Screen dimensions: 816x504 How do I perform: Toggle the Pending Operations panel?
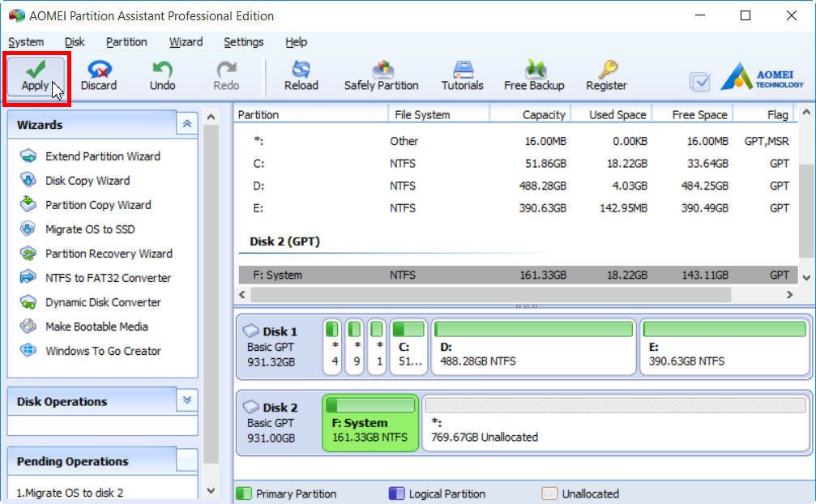coord(187,459)
